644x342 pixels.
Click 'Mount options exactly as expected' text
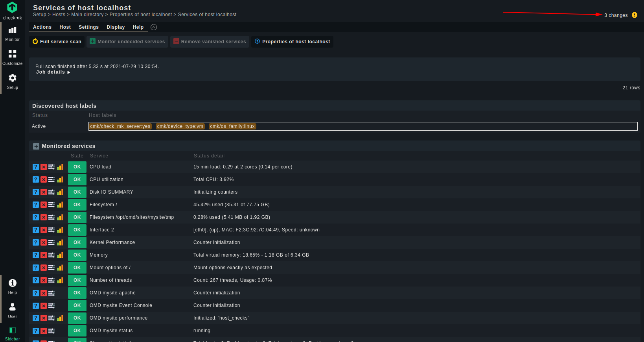pos(233,268)
